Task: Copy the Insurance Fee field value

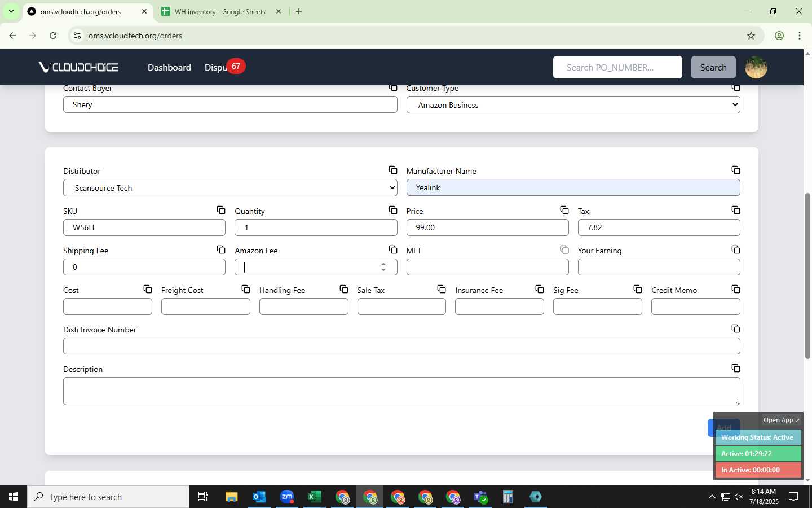Action: pyautogui.click(x=540, y=289)
